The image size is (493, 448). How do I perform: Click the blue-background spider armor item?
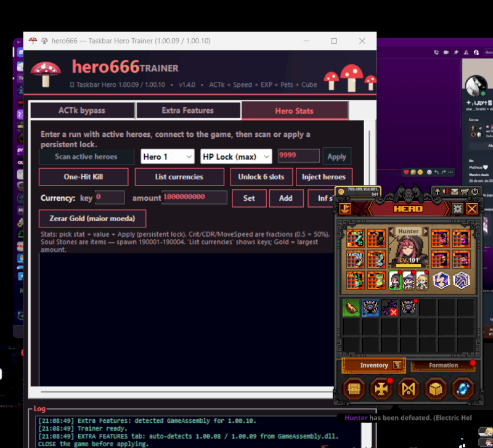(x=370, y=307)
